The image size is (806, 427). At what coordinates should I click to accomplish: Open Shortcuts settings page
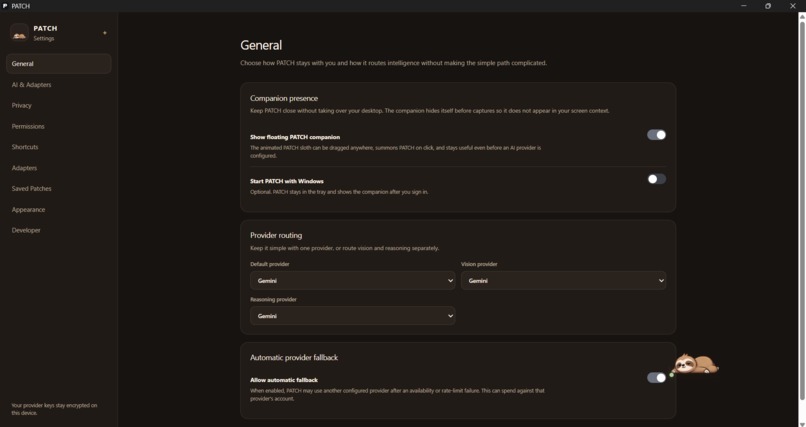pos(59,147)
